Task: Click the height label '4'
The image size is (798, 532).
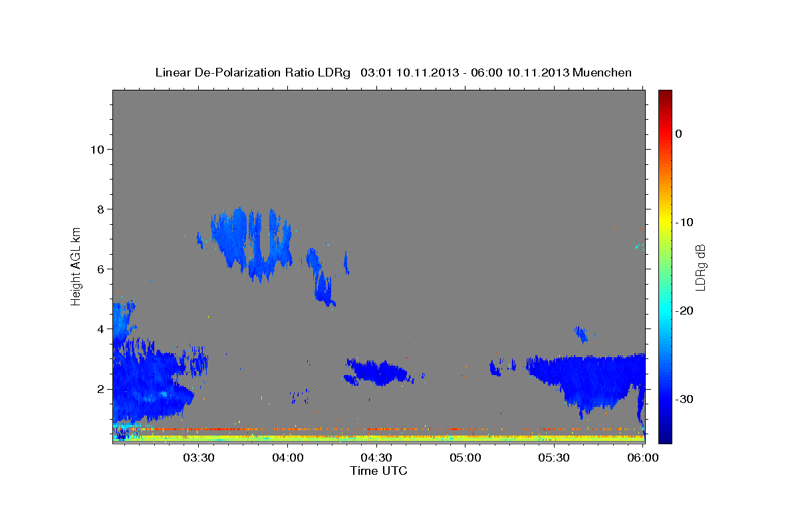Action: (100, 329)
